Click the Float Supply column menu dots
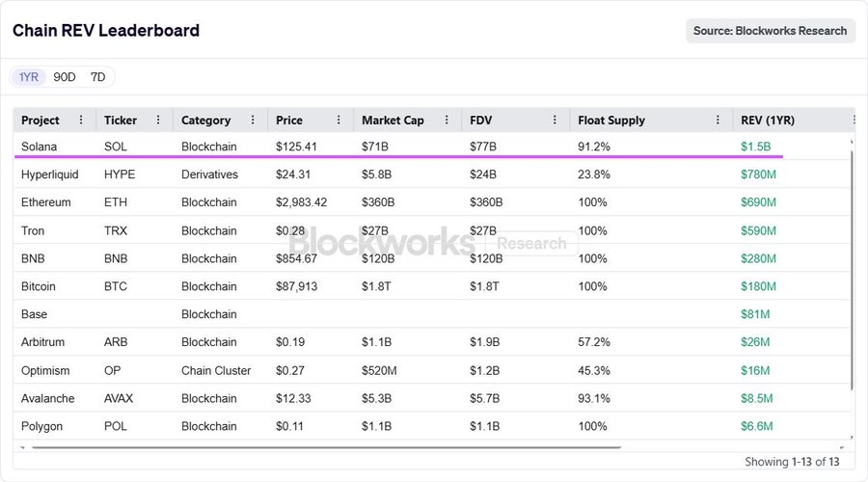The image size is (868, 482). click(x=718, y=120)
